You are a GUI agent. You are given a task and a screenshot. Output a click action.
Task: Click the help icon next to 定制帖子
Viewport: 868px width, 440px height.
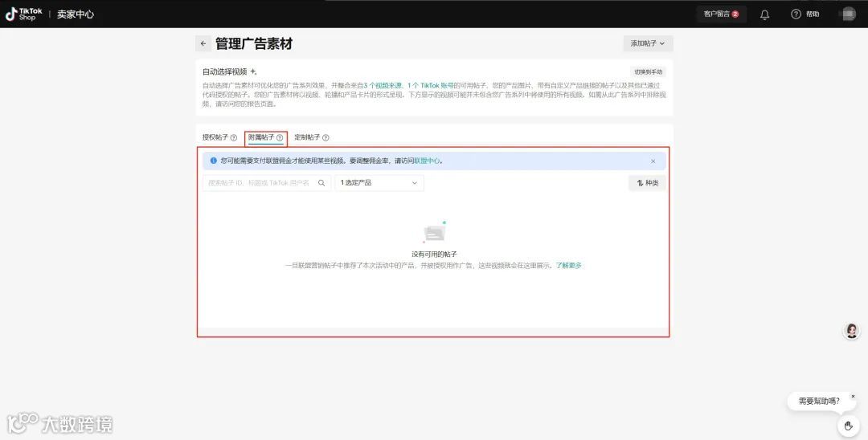(x=325, y=137)
